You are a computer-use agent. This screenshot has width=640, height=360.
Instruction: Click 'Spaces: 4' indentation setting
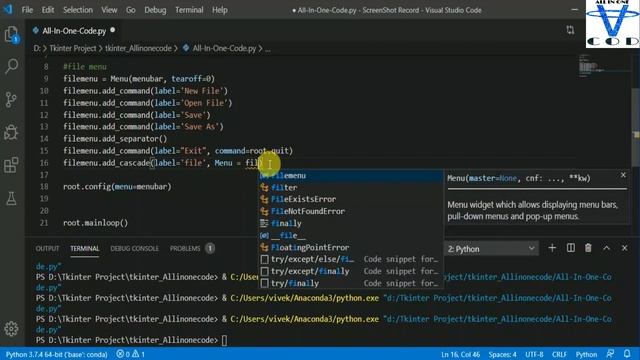tap(502, 354)
